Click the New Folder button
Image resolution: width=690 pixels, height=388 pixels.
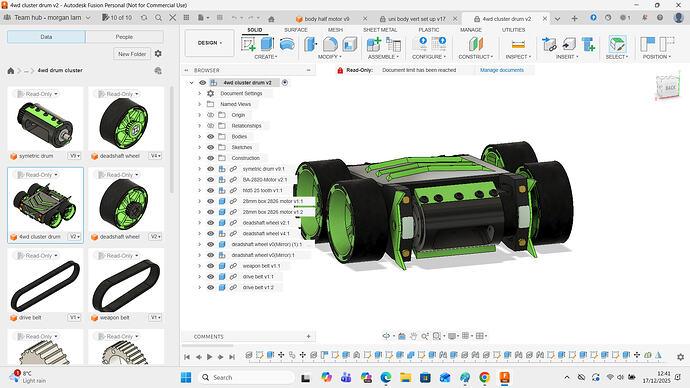(x=132, y=54)
